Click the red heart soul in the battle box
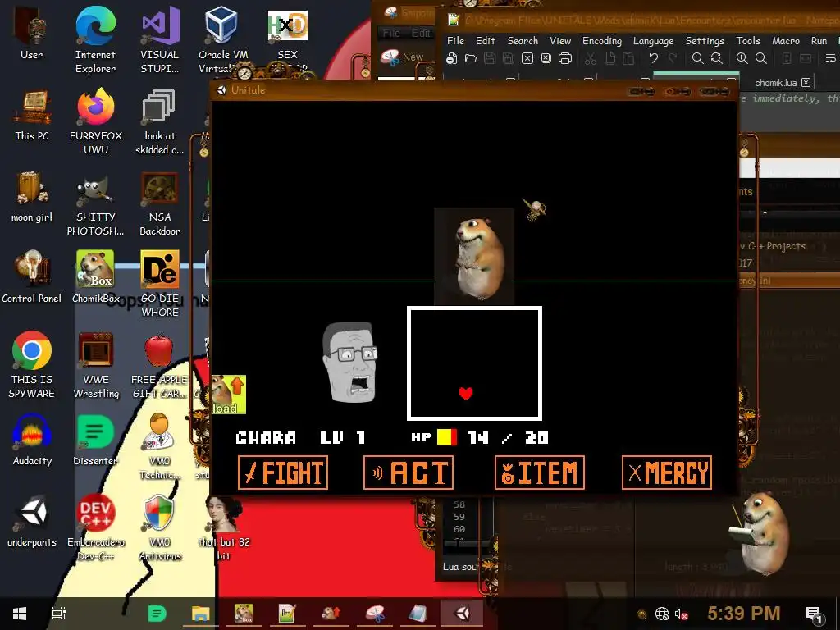 [x=466, y=393]
